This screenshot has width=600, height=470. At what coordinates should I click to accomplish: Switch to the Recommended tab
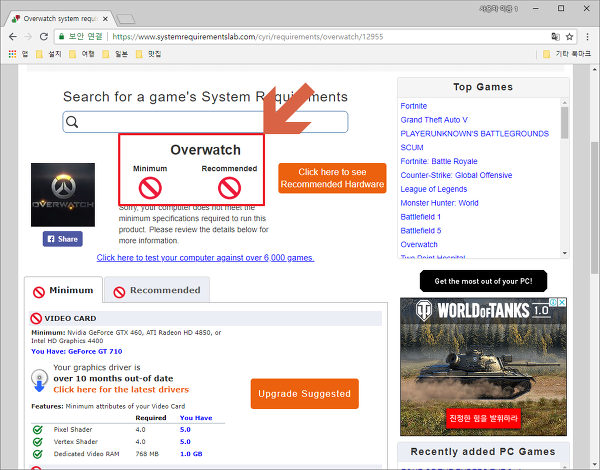157,291
